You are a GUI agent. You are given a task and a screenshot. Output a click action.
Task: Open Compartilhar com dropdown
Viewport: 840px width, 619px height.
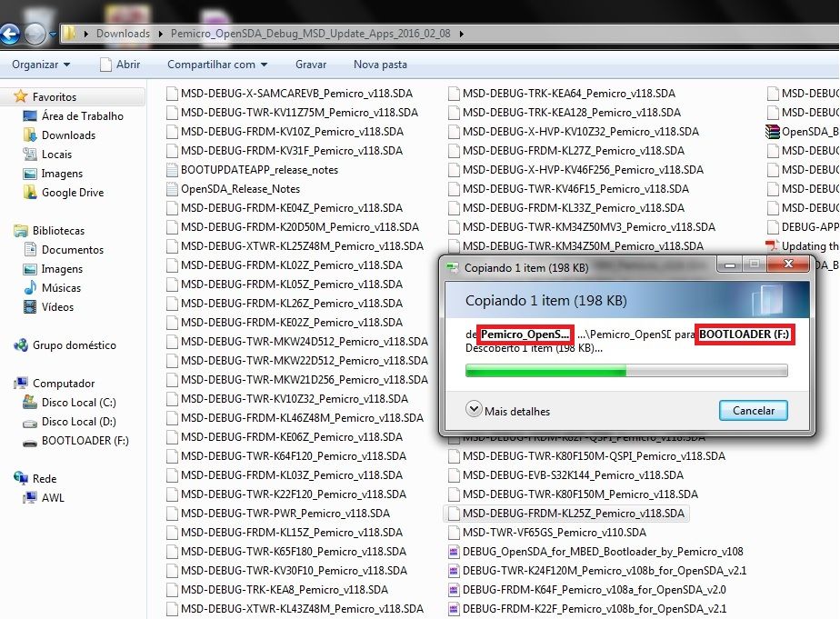pos(217,65)
